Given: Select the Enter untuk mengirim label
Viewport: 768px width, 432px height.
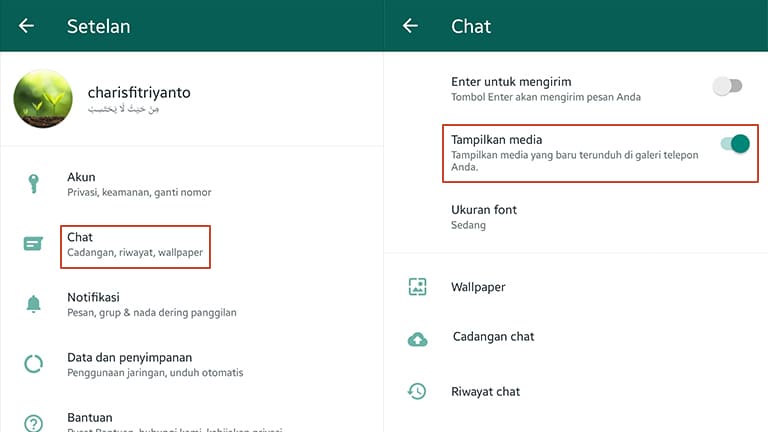Looking at the screenshot, I should point(511,81).
